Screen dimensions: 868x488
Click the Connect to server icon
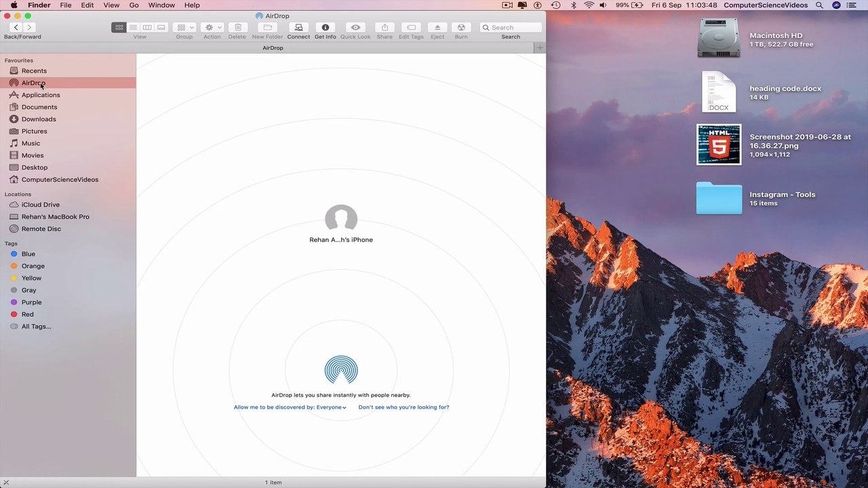click(298, 27)
